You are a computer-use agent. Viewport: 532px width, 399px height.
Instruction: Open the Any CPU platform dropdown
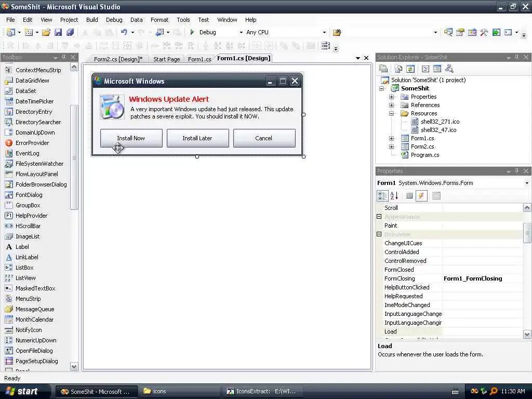[324, 33]
